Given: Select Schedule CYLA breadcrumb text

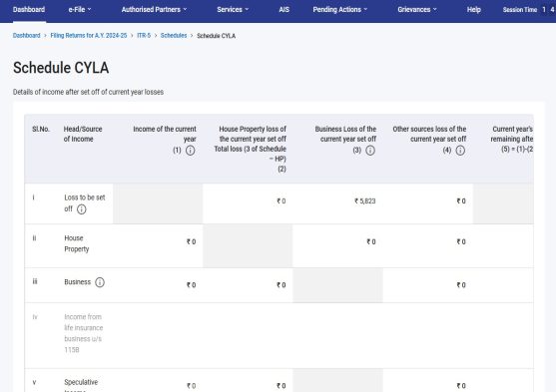Looking at the screenshot, I should [x=217, y=36].
